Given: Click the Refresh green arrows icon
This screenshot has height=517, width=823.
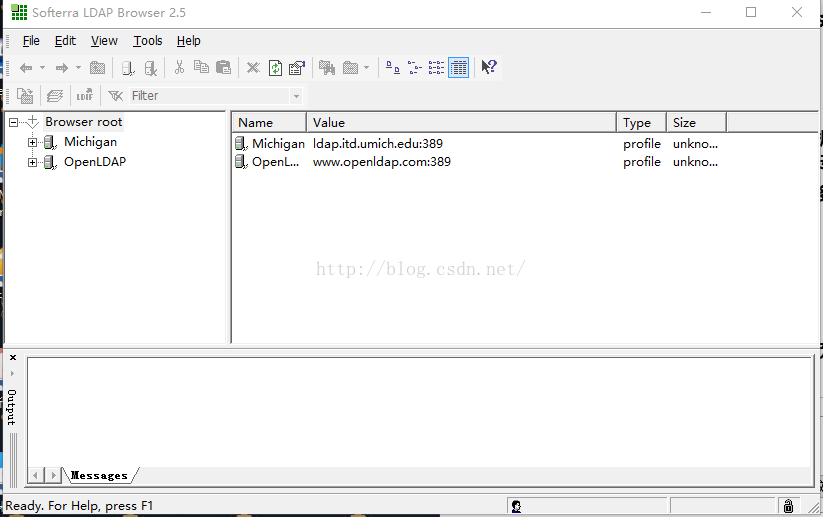Looking at the screenshot, I should (276, 68).
